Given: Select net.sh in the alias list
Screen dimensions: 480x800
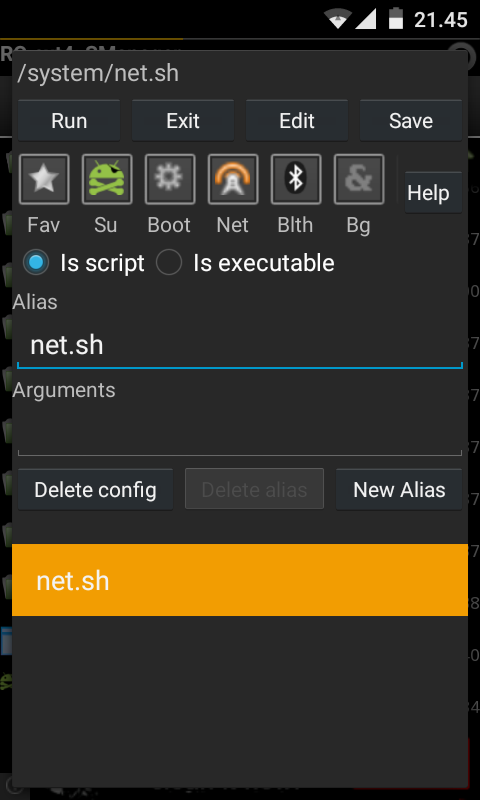Looking at the screenshot, I should (240, 580).
